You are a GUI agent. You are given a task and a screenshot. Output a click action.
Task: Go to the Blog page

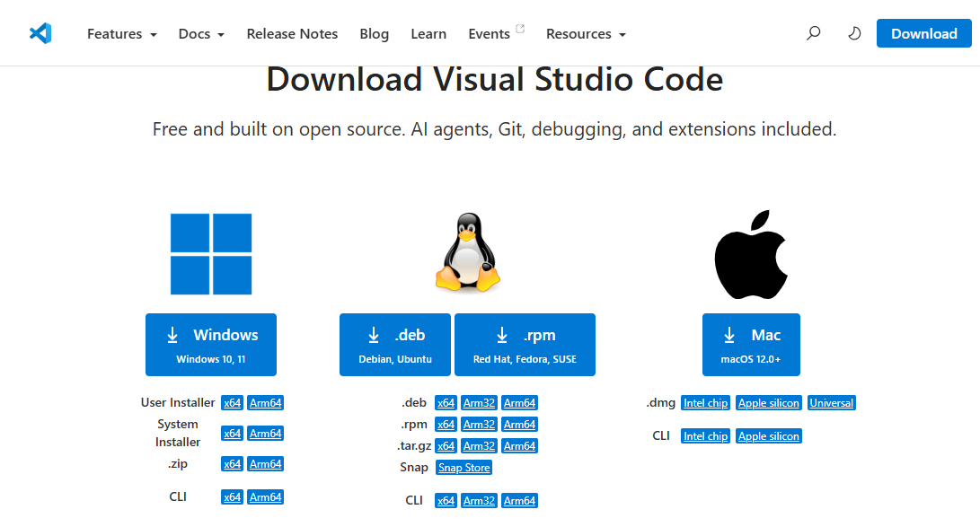(x=374, y=34)
